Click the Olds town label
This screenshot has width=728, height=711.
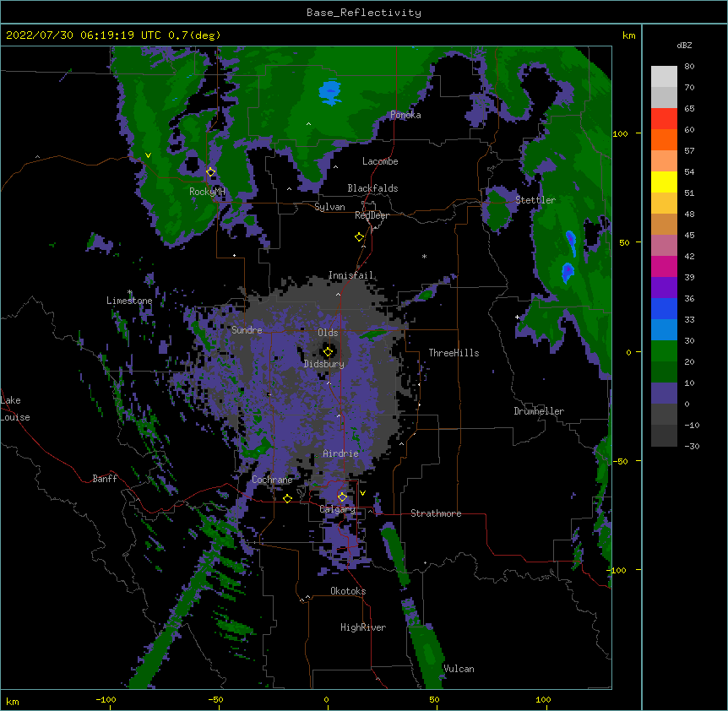pyautogui.click(x=328, y=333)
